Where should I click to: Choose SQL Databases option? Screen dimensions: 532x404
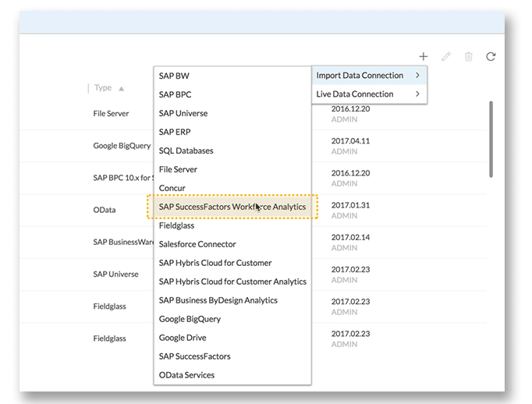pyautogui.click(x=186, y=151)
